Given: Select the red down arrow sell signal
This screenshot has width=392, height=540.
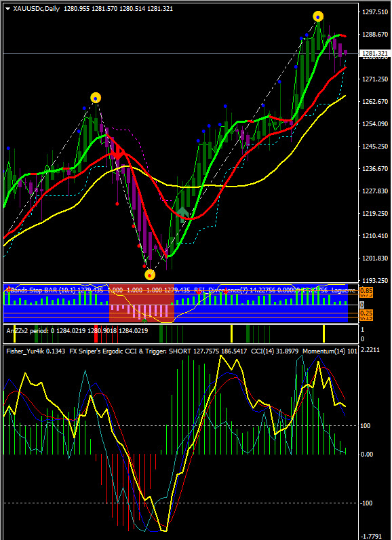Looking at the screenshot, I should (x=118, y=152).
